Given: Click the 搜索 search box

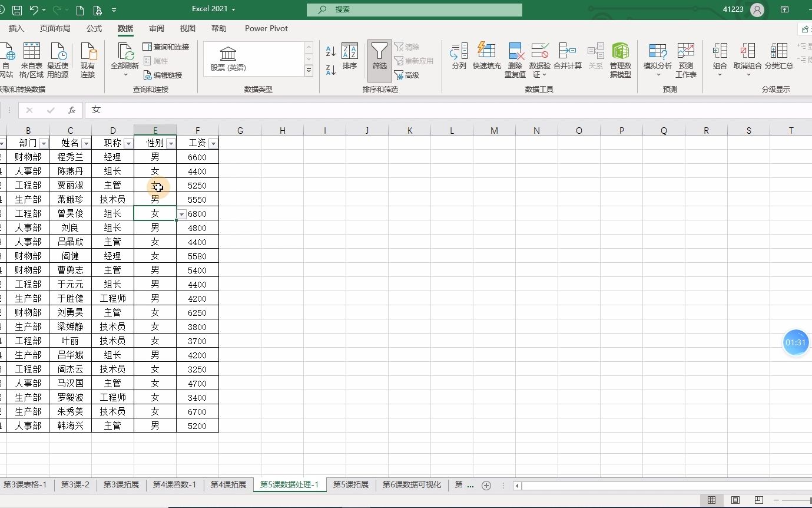Looking at the screenshot, I should tap(415, 9).
